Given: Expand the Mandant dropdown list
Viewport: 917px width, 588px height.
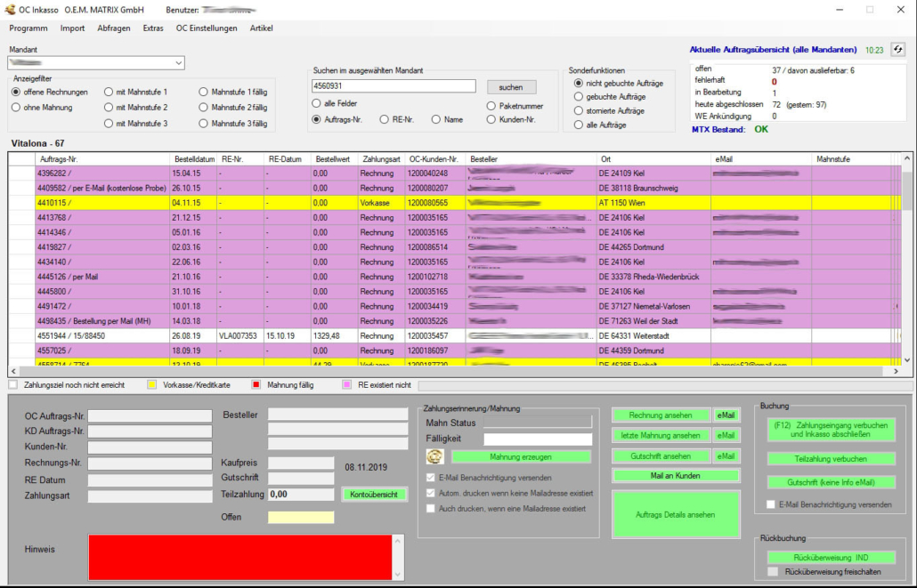Looking at the screenshot, I should [179, 63].
